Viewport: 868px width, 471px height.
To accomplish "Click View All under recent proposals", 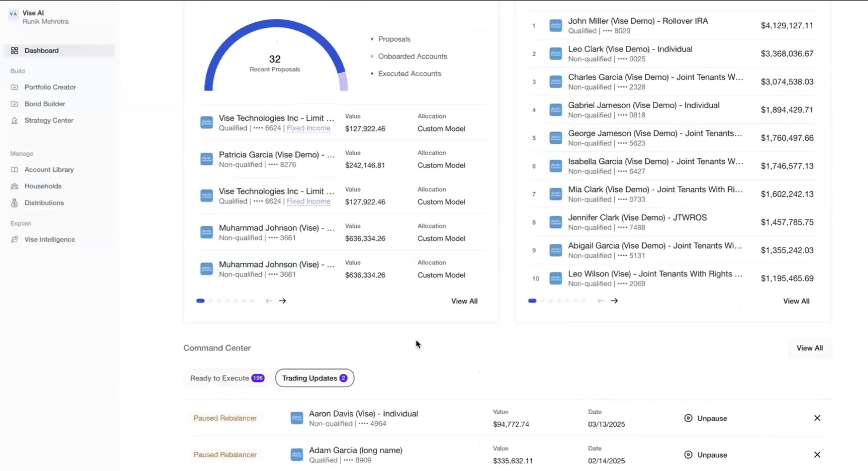I will point(464,301).
